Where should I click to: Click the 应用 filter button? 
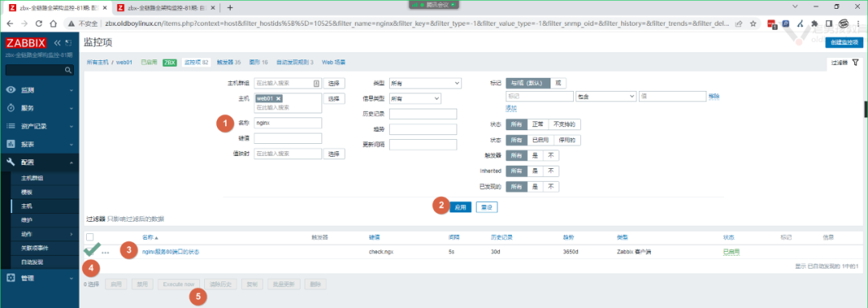tap(460, 207)
